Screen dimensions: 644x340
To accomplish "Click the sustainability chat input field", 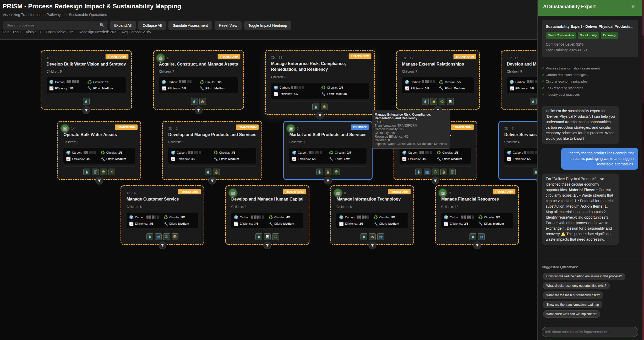I will click(590, 332).
